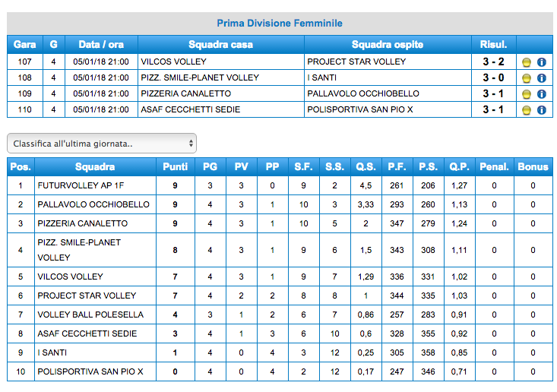Viewport: 557px width, 392px height.
Task: Click the 'Punti' standings header
Action: coord(175,167)
